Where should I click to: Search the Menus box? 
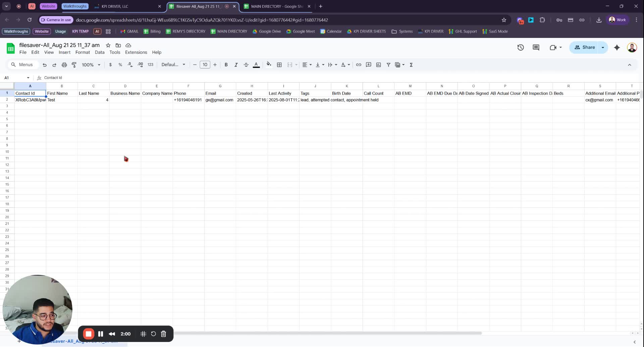point(22,65)
